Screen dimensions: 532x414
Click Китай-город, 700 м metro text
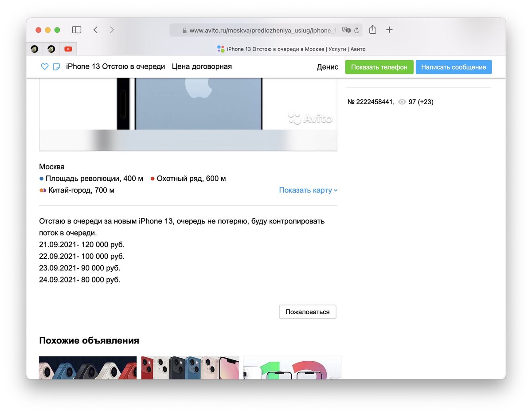click(81, 190)
